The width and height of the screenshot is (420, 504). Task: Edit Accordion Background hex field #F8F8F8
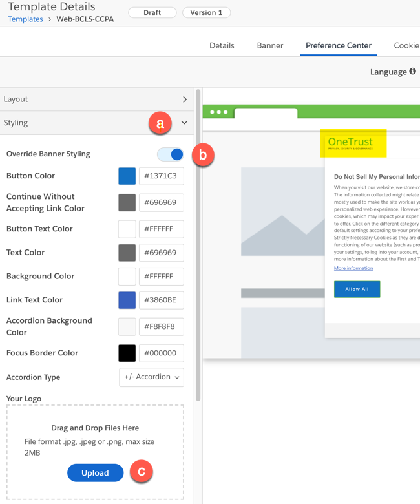tap(162, 326)
